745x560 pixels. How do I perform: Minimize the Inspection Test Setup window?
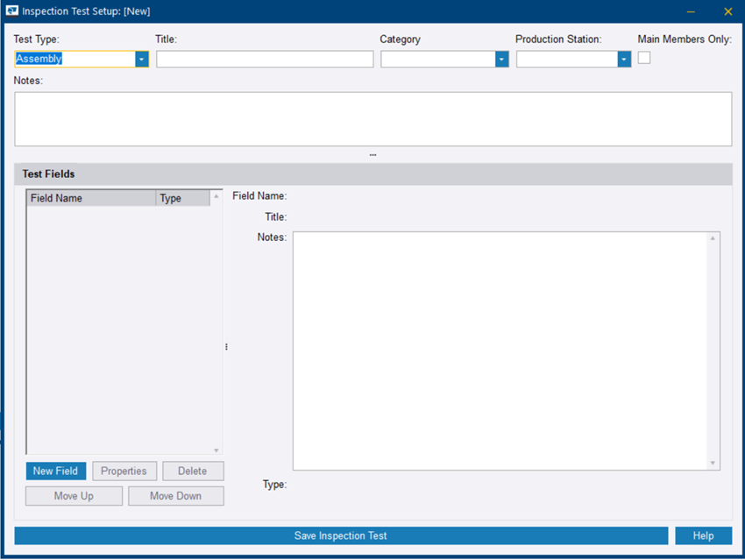pos(691,11)
